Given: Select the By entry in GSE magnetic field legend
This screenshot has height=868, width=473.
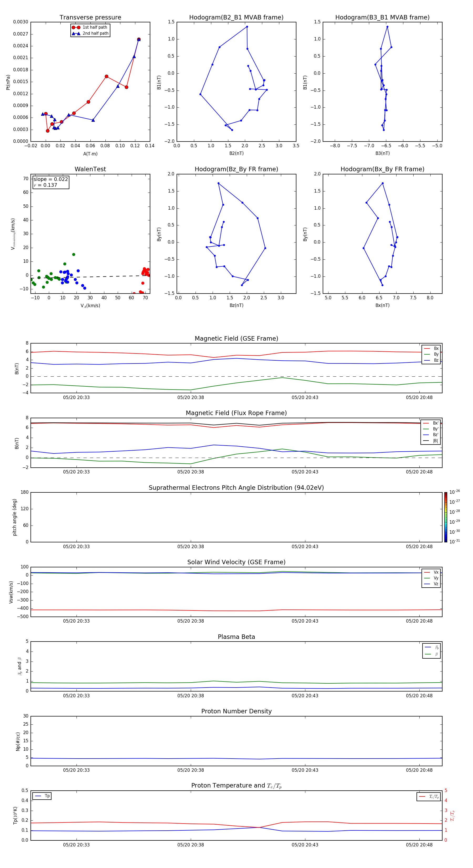Looking at the screenshot, I should [431, 354].
